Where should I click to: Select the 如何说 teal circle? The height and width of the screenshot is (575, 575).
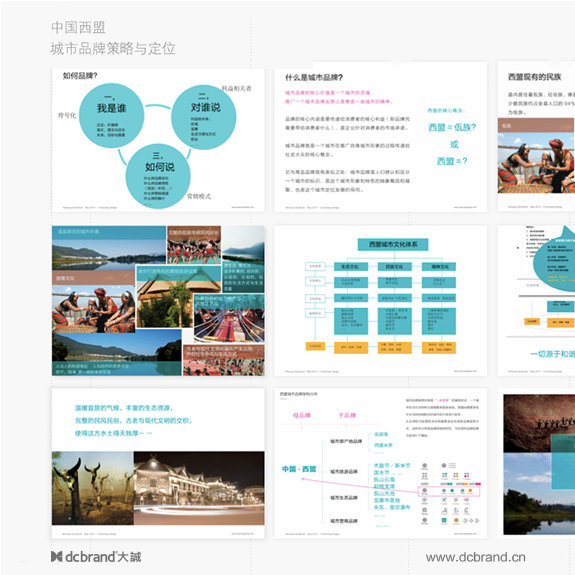click(158, 176)
